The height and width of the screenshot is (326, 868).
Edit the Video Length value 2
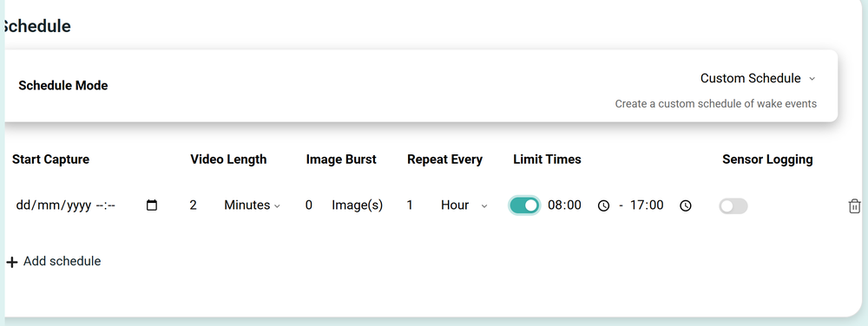pos(194,205)
